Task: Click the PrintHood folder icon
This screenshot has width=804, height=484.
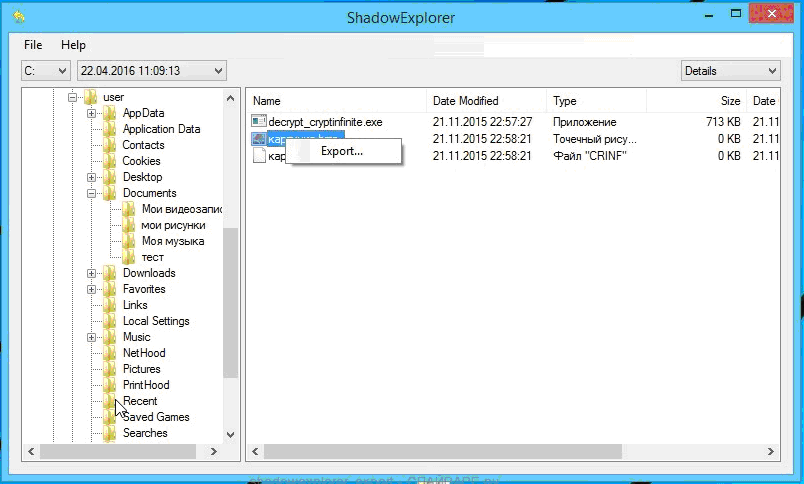Action: pyautogui.click(x=109, y=385)
